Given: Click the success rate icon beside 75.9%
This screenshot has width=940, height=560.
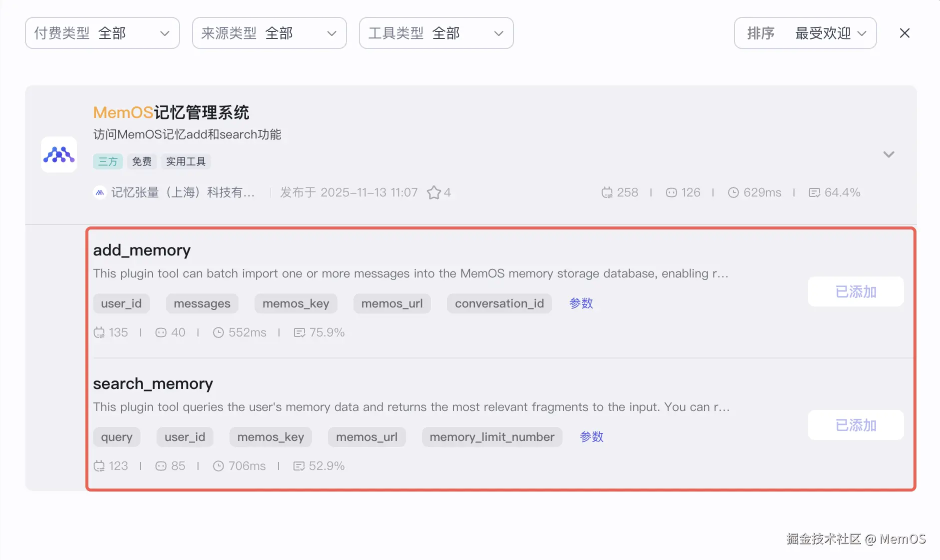Looking at the screenshot, I should (x=299, y=332).
